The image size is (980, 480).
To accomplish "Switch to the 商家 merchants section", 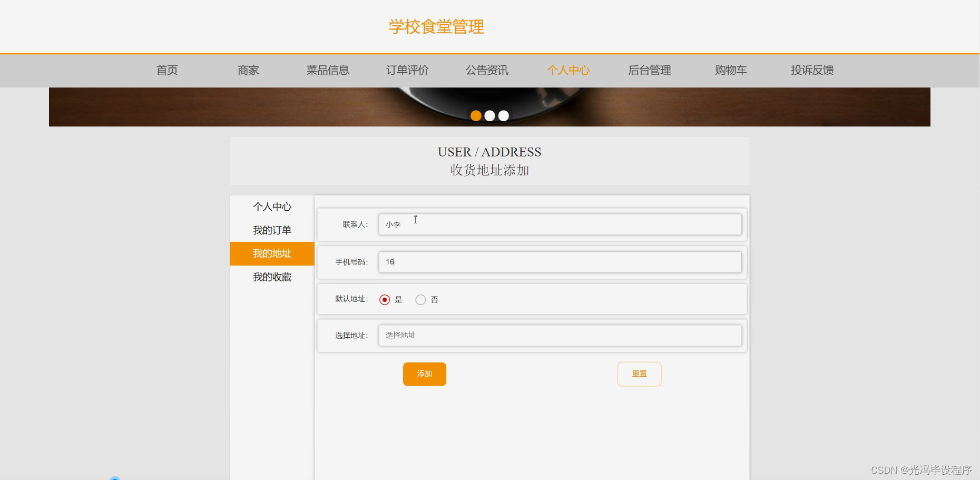I will click(x=248, y=70).
